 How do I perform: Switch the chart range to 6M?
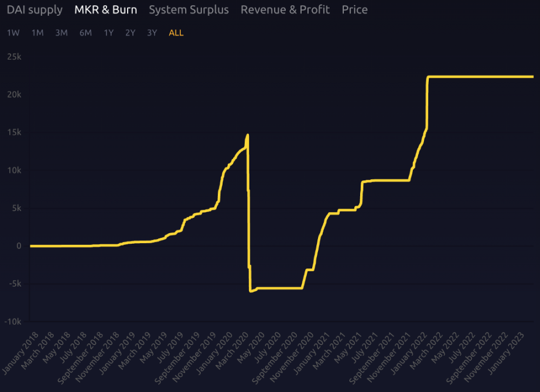86,33
